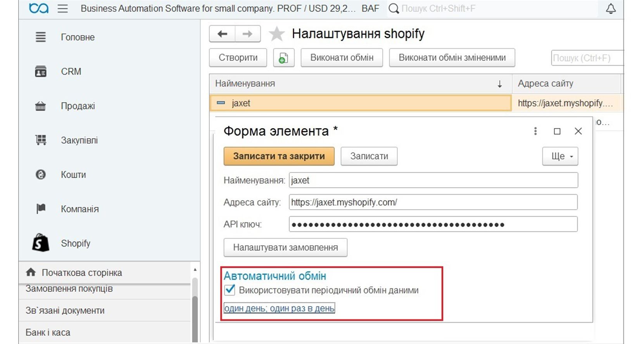
Task: Open Замовлення покупців
Action: click(69, 289)
